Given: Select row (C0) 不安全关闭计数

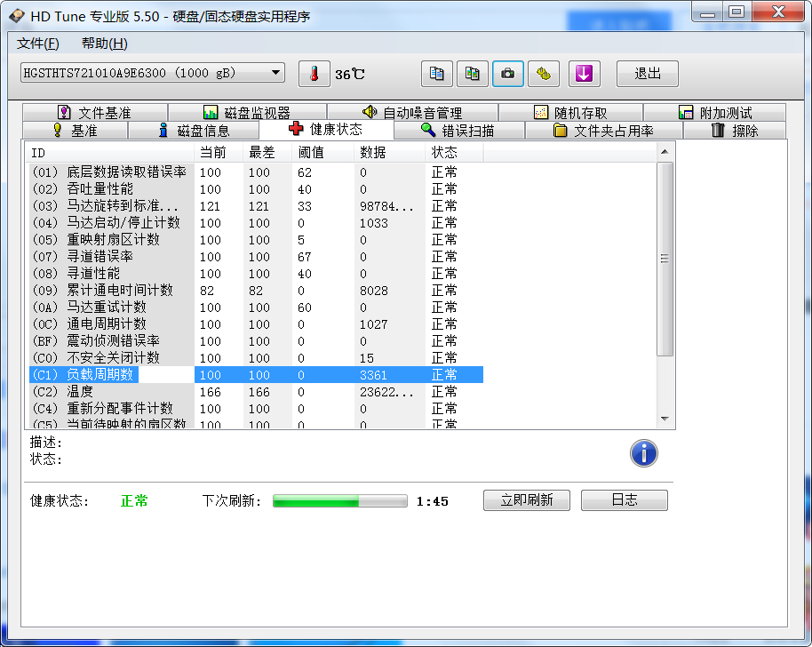Looking at the screenshot, I should 257,358.
